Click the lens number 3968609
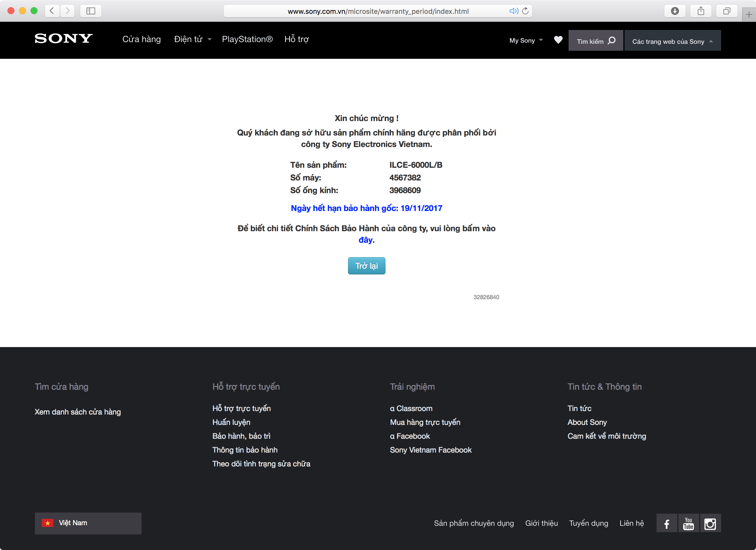 coord(405,190)
